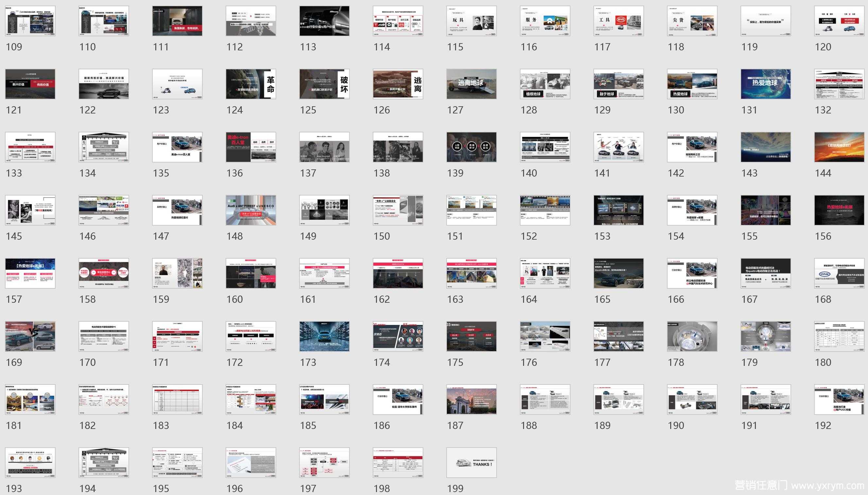Click slide number label 162
This screenshot has width=868, height=495.
tap(382, 299)
